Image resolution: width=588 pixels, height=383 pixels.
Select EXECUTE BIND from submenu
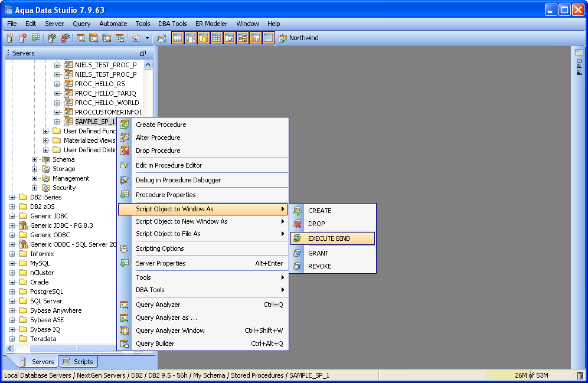(x=332, y=238)
